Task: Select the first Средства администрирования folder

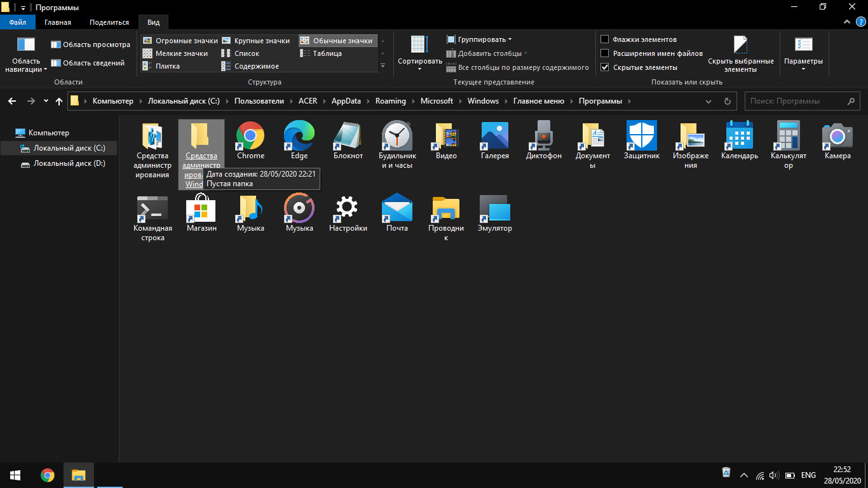Action: 153,149
